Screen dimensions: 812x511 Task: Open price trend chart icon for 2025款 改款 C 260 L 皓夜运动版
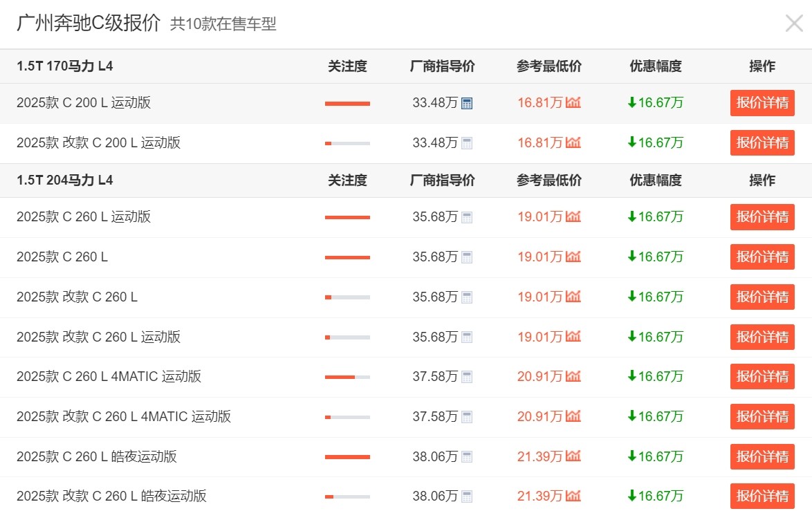[573, 496]
